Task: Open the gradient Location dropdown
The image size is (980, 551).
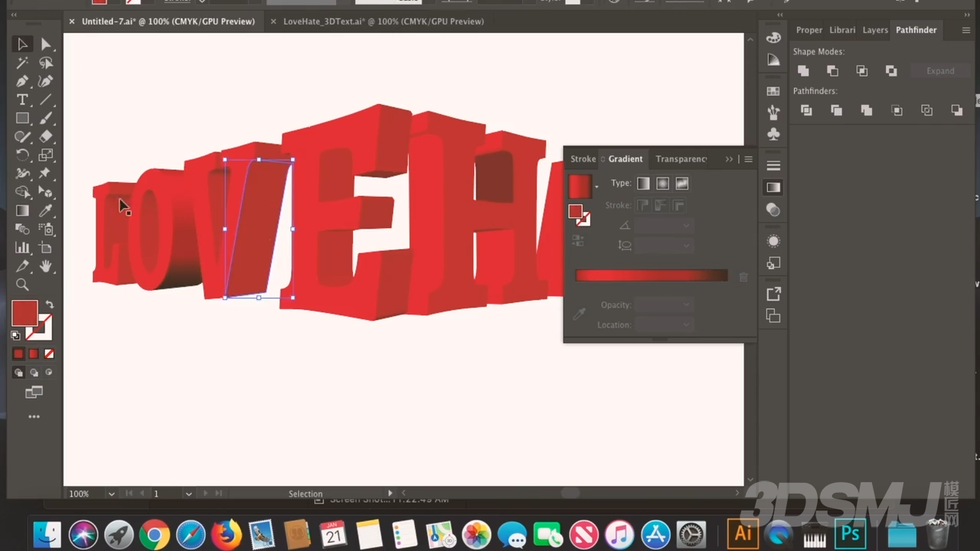Action: [x=686, y=324]
